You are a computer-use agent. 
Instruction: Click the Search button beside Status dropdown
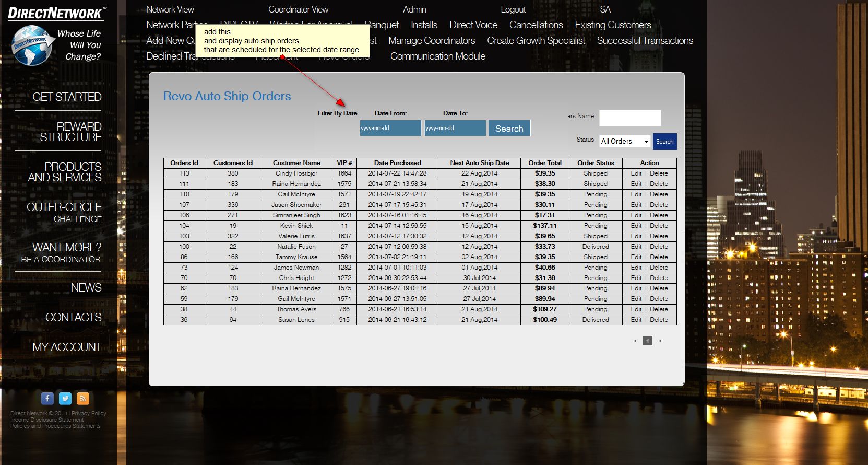pos(664,142)
